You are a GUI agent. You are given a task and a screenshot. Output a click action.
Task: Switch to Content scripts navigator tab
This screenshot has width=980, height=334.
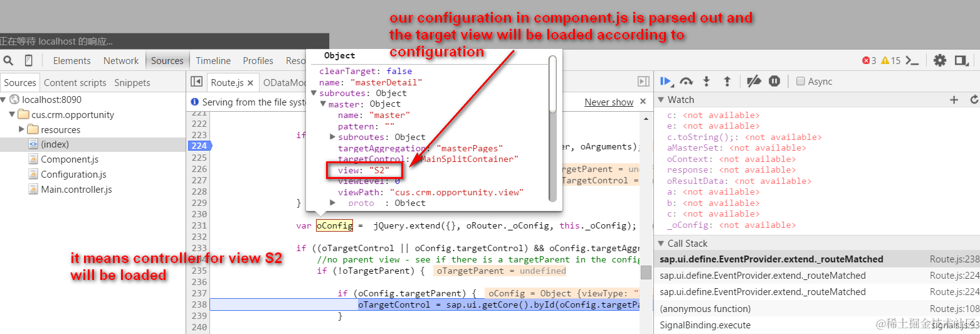[x=75, y=82]
